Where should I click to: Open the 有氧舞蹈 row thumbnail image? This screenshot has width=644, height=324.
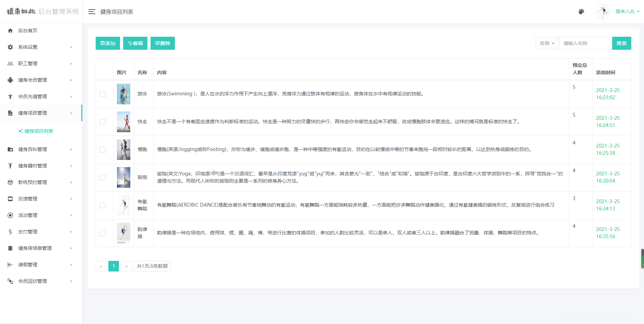click(x=123, y=205)
